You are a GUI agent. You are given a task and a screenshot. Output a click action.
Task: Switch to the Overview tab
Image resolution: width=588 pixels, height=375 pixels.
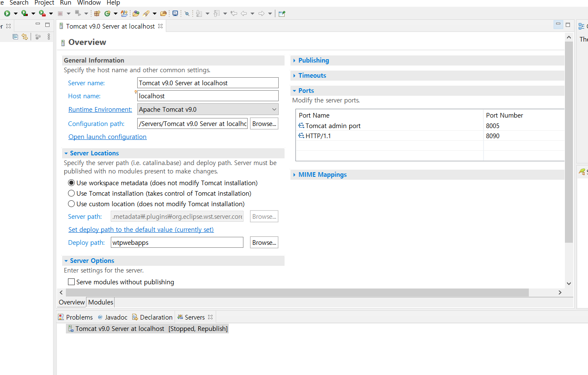[72, 302]
